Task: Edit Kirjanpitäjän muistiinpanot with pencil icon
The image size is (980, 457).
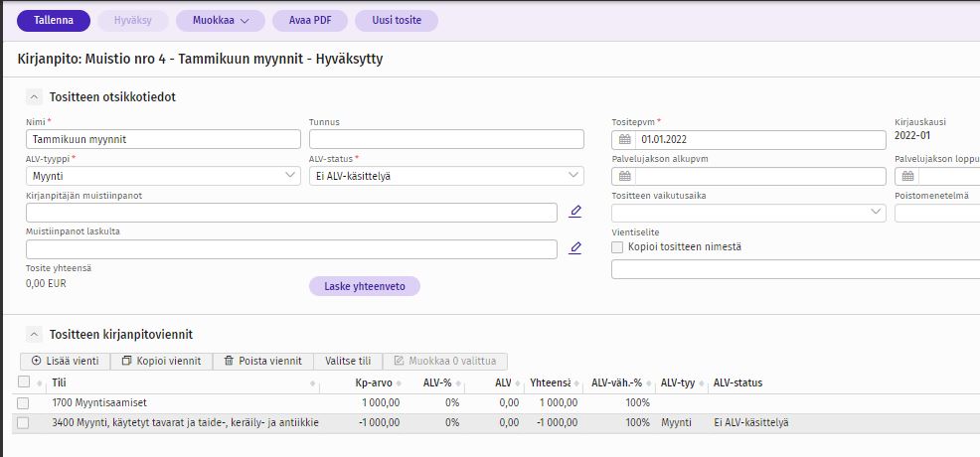Action: 575,212
